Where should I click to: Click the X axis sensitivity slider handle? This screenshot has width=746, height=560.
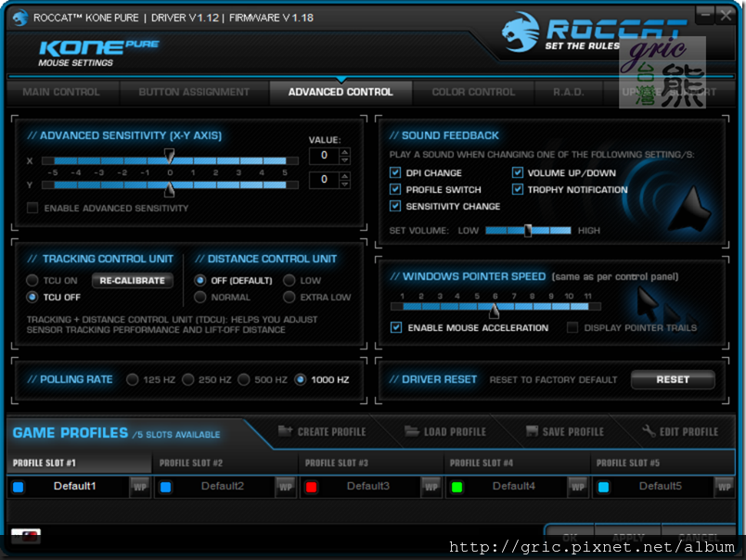(170, 155)
